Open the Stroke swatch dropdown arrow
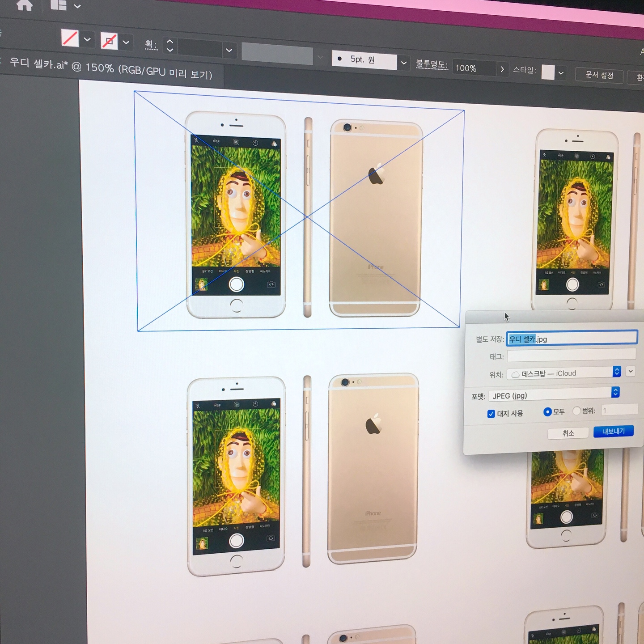The width and height of the screenshot is (644, 644). click(x=126, y=43)
